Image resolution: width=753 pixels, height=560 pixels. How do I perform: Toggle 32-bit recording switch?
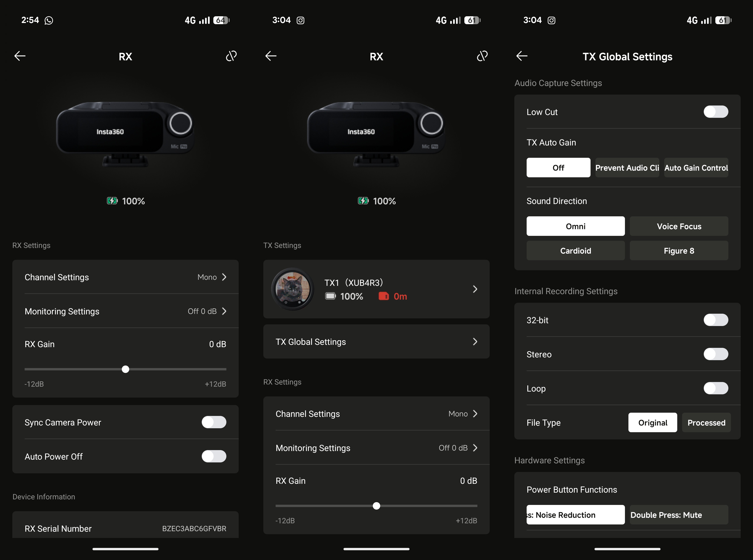coord(716,320)
